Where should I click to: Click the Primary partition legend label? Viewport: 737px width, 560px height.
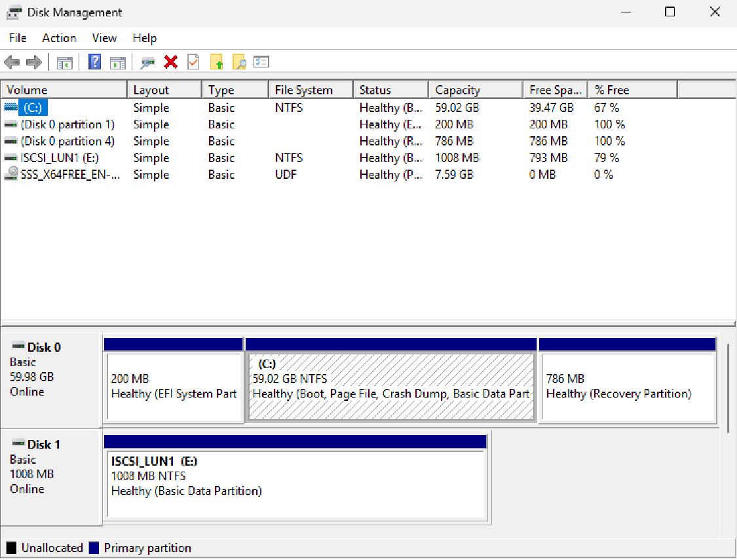[147, 548]
